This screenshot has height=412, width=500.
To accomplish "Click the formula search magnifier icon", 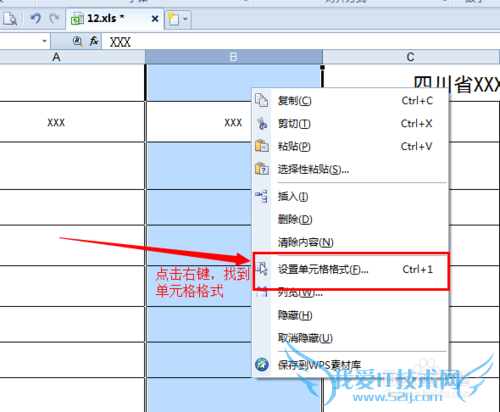I will [x=77, y=41].
